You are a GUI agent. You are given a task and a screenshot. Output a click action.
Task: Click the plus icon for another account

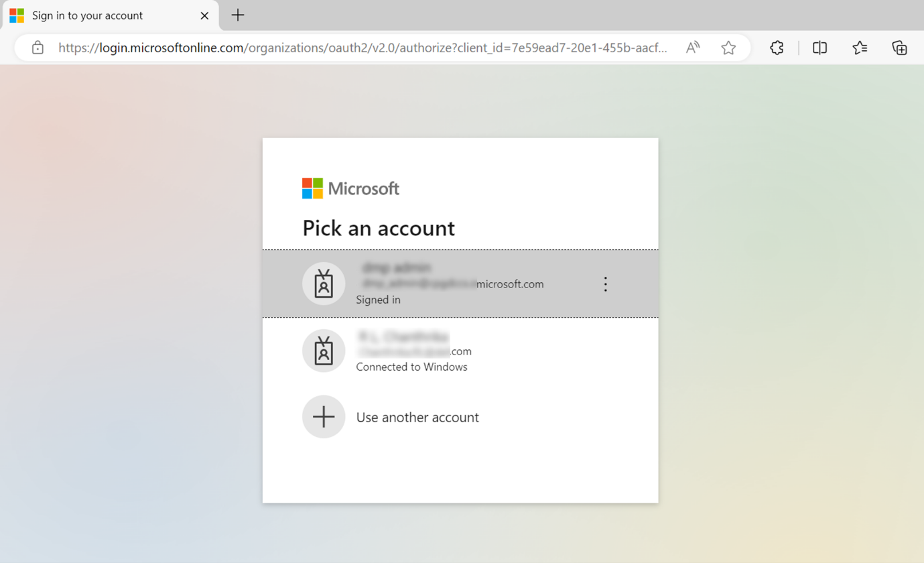coord(324,417)
